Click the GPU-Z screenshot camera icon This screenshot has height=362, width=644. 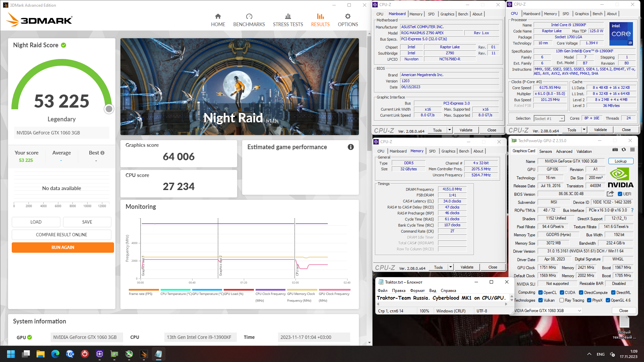coord(615,150)
